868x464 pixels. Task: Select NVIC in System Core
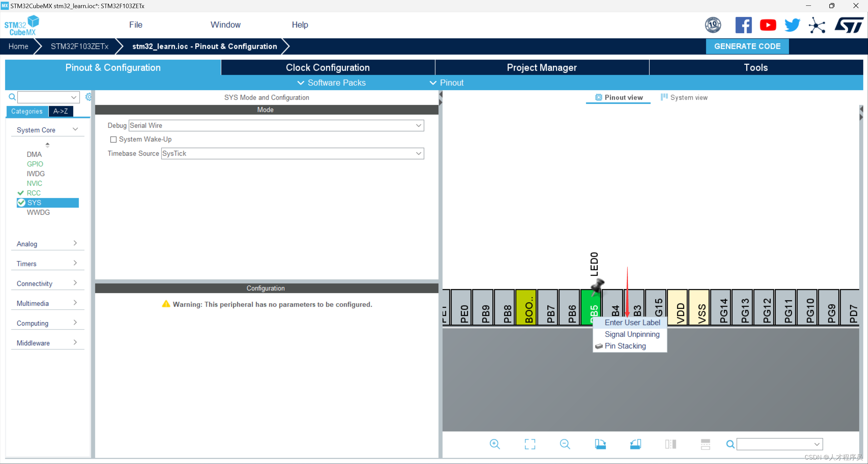coord(35,183)
